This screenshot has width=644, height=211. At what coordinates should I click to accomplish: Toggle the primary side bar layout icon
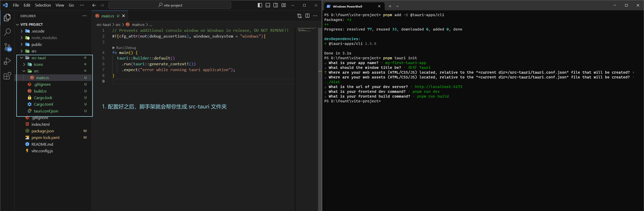260,5
